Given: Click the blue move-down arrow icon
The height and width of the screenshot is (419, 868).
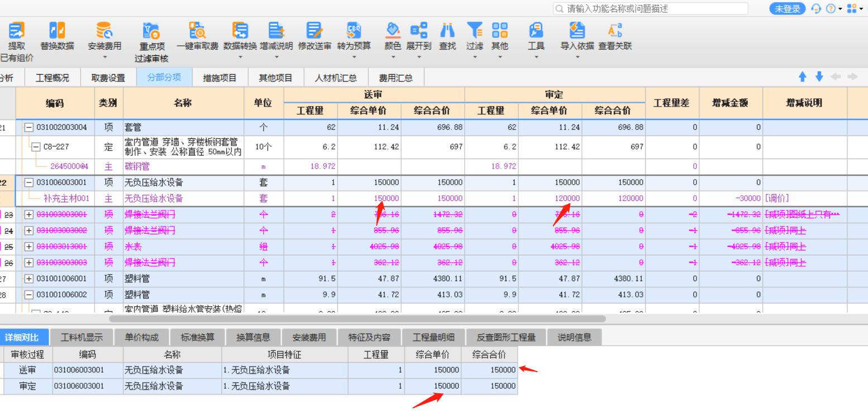Looking at the screenshot, I should point(819,76).
